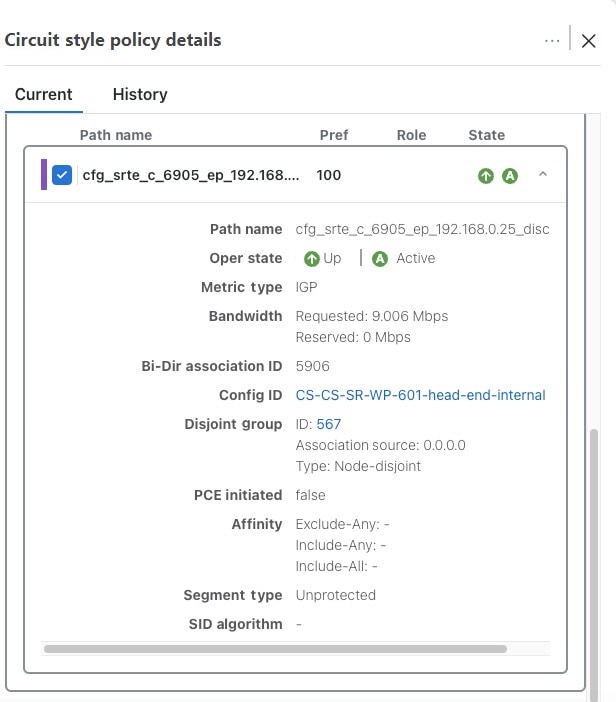The width and height of the screenshot is (616, 702).
Task: Close the Circuit style policy details panel
Action: click(x=588, y=41)
